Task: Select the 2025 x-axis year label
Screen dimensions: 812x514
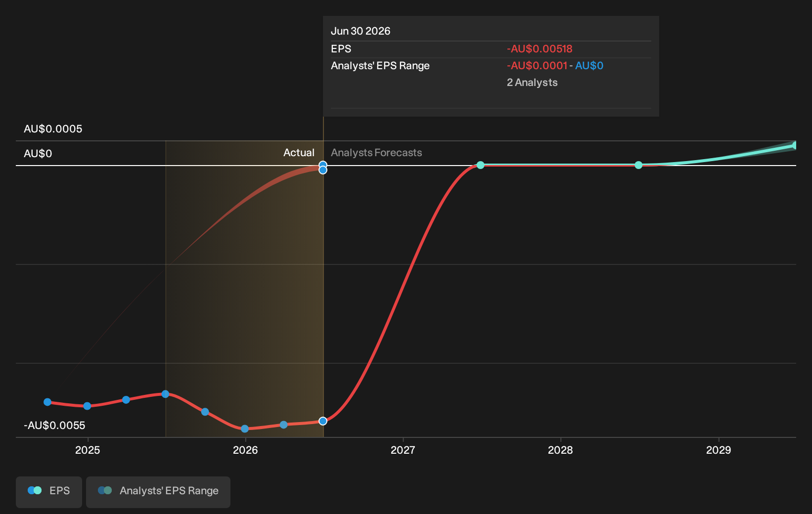Action: pyautogui.click(x=88, y=450)
